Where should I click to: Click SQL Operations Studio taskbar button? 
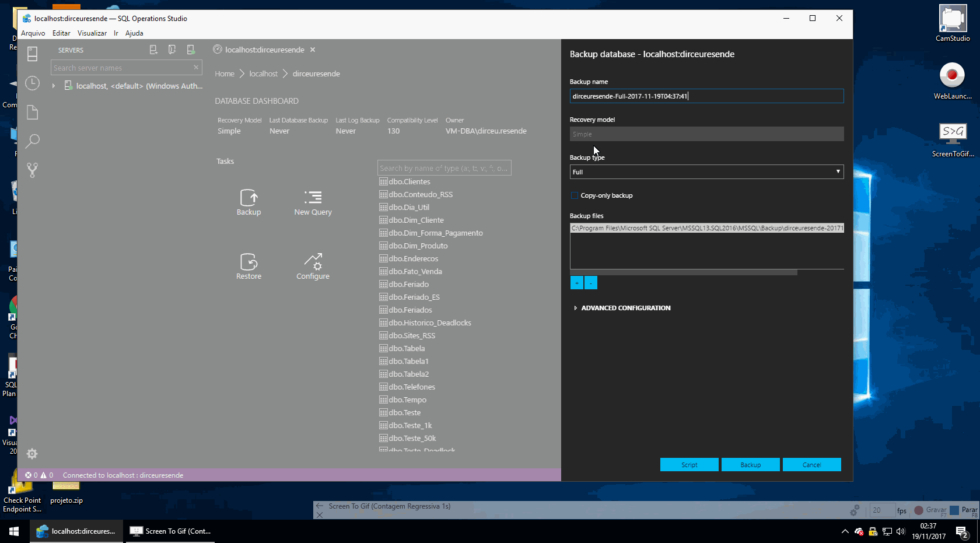click(x=76, y=531)
